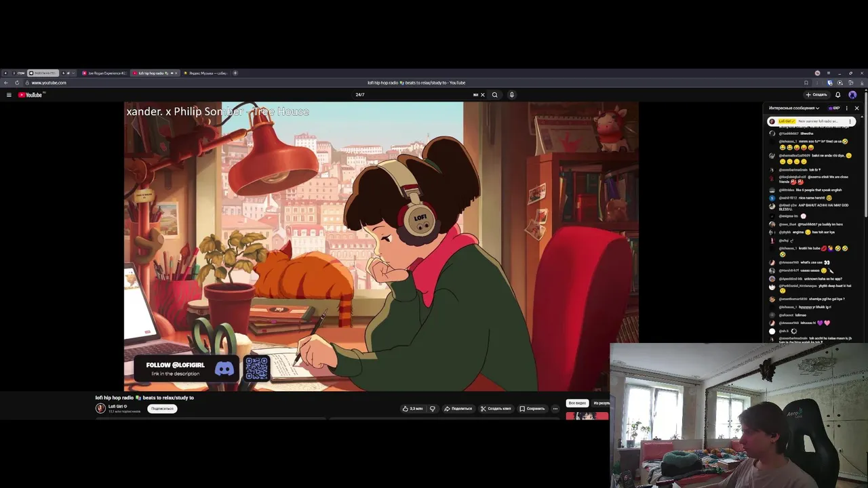Click the lofi girl video player

[x=381, y=247]
